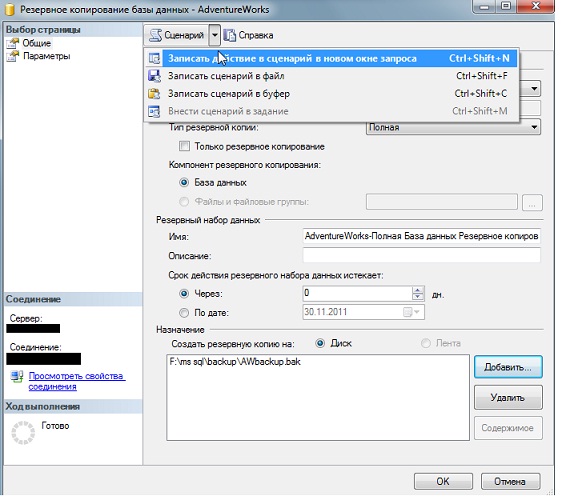Toggle Только резервное копирование checkbox
The width and height of the screenshot is (568, 504).
(x=184, y=146)
